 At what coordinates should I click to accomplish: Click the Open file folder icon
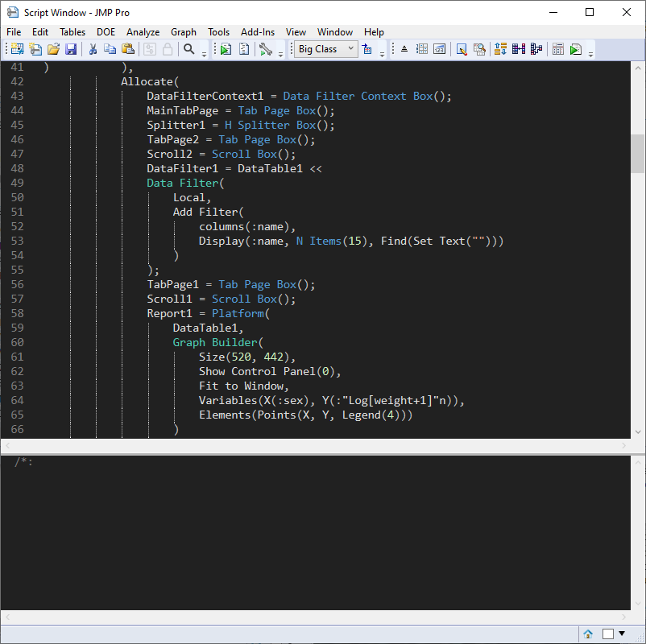pyautogui.click(x=53, y=49)
